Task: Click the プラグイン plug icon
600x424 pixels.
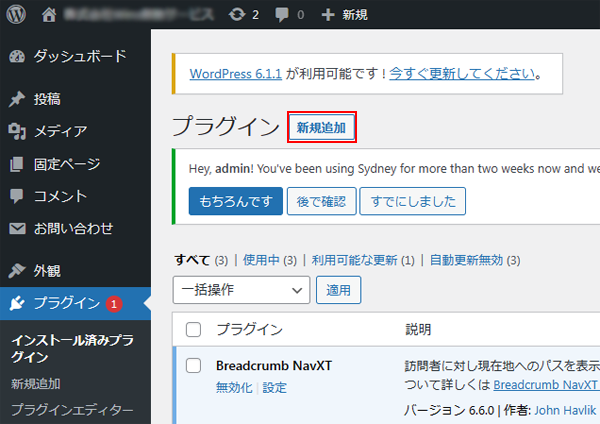Action: pos(17,303)
